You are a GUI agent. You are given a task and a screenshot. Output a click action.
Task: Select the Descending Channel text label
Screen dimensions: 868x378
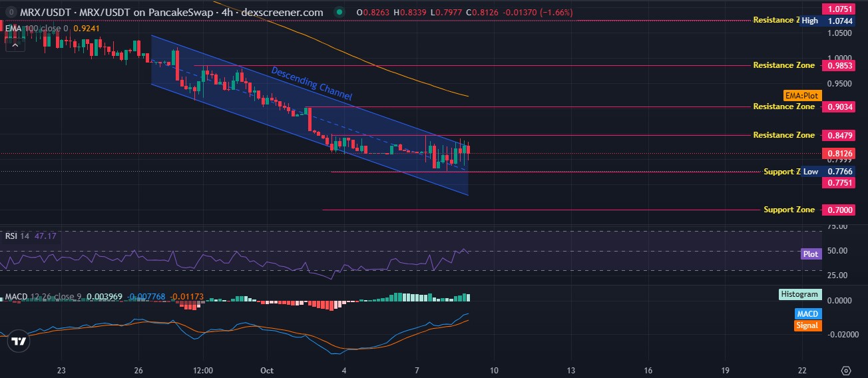tap(311, 83)
